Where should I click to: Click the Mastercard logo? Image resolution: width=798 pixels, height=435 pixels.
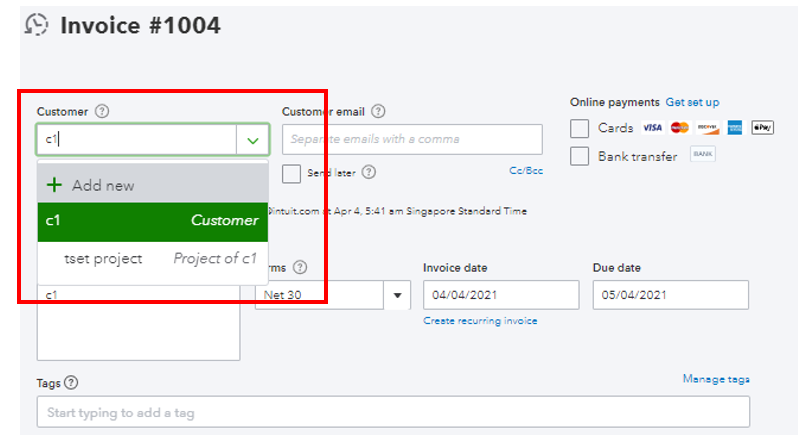680,128
